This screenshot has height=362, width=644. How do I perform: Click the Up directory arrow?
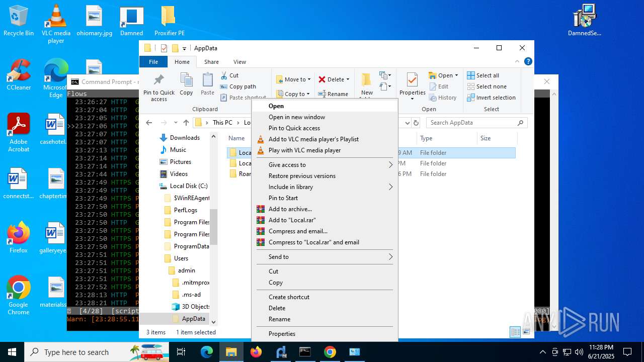click(x=186, y=123)
